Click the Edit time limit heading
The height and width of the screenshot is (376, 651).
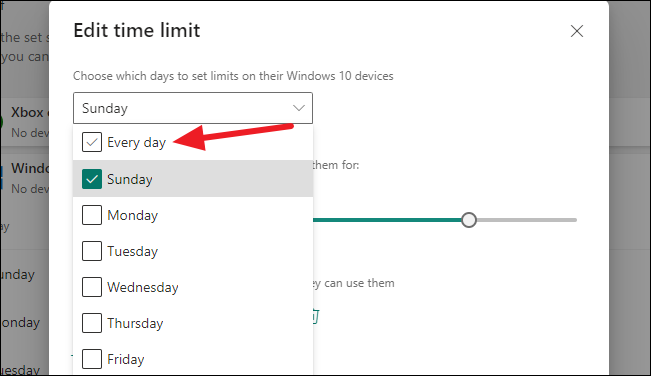(137, 30)
